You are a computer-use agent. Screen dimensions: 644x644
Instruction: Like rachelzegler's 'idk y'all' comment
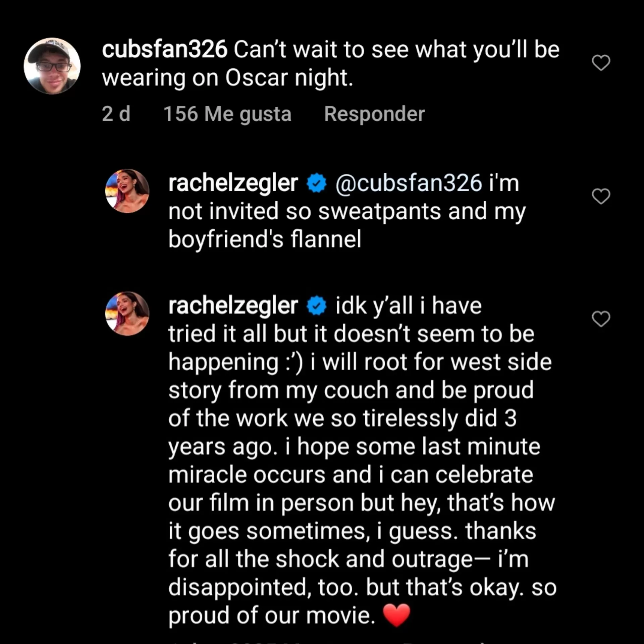coord(601,319)
